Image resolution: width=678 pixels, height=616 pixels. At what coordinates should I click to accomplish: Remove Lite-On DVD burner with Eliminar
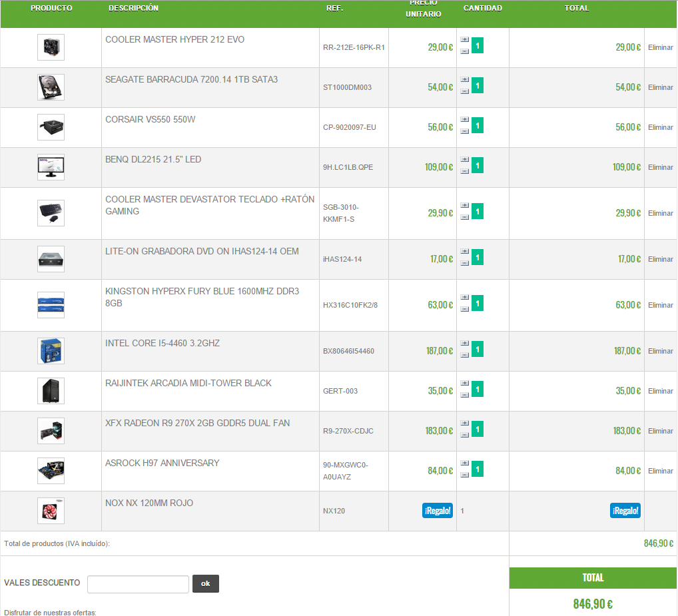click(660, 259)
